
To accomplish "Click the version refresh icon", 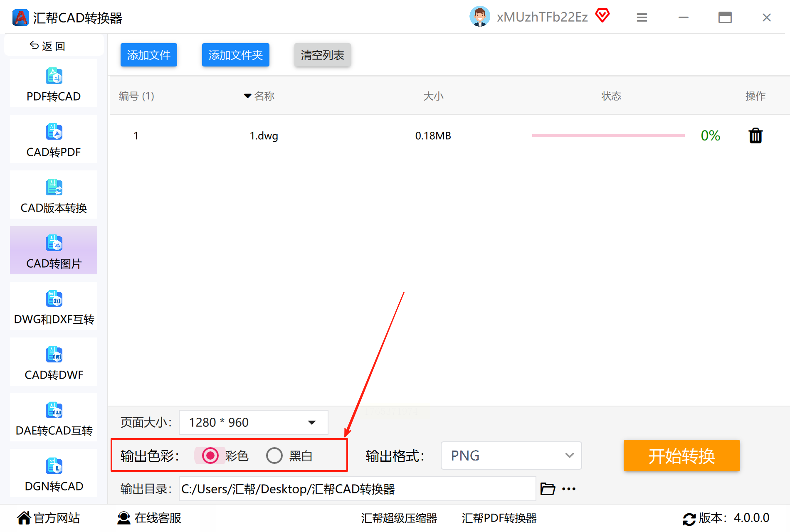I will click(689, 519).
